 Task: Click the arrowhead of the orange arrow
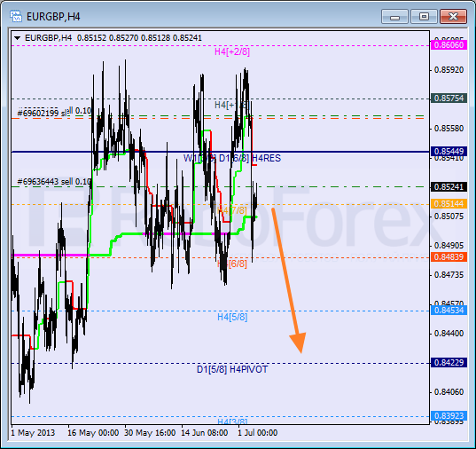pos(299,343)
